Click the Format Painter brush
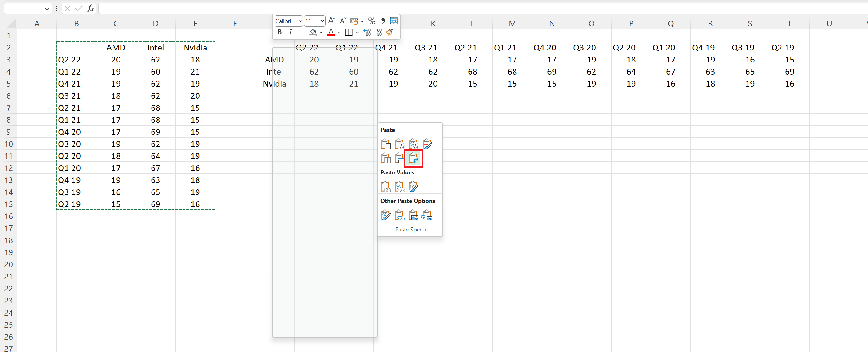This screenshot has height=352, width=868. pos(390,32)
